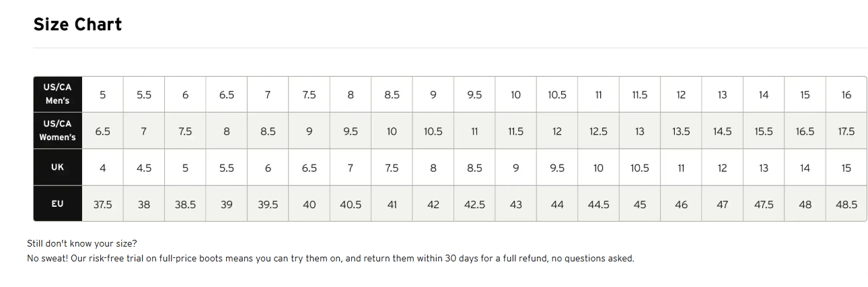Select the US/CA Women's row header
868x287 pixels.
point(57,131)
